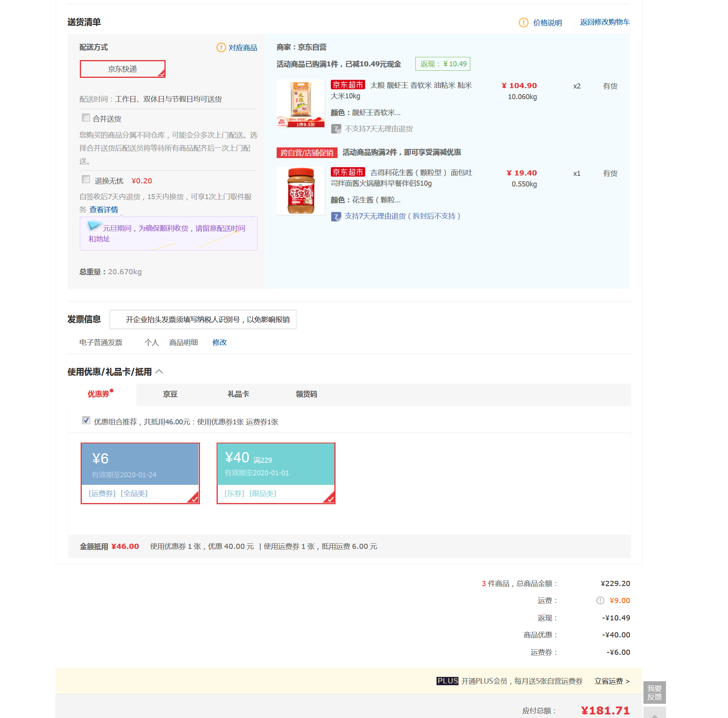Enable 合并送货 combined delivery checkbox
The width and height of the screenshot is (728, 718).
click(x=86, y=118)
